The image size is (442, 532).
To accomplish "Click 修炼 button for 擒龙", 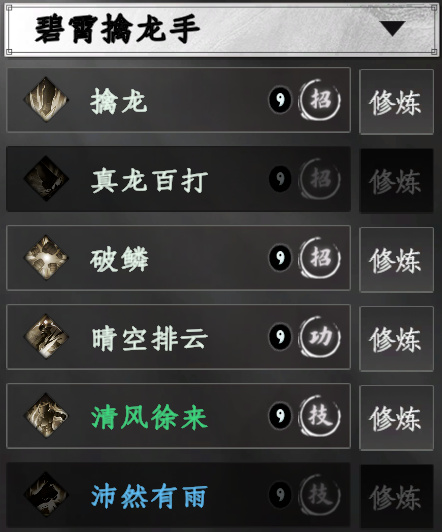I will click(396, 102).
